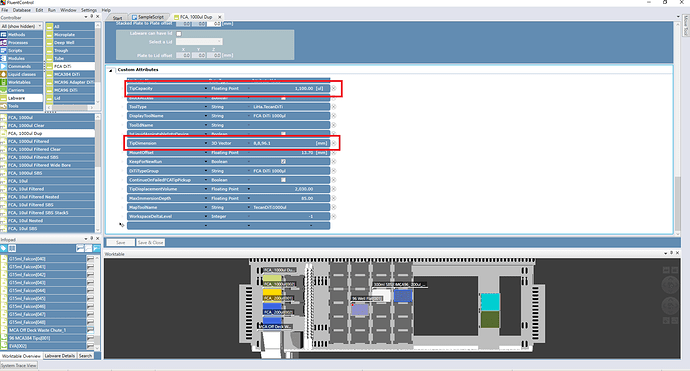690x371 pixels.
Task: Open the Methods category icon
Action: (x=4, y=34)
